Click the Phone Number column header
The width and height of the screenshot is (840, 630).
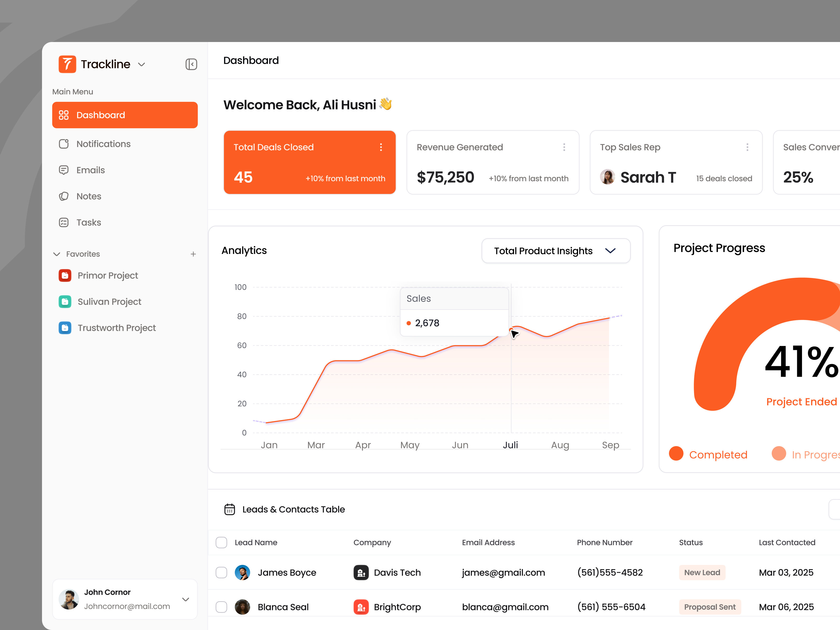[x=605, y=542]
